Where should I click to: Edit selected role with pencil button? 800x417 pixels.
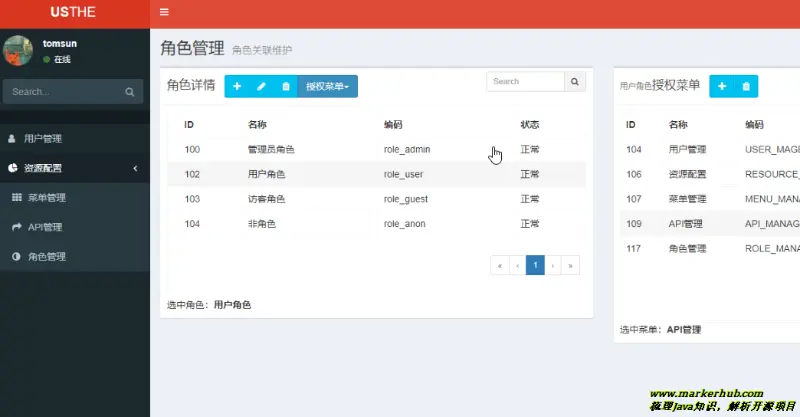pos(261,86)
